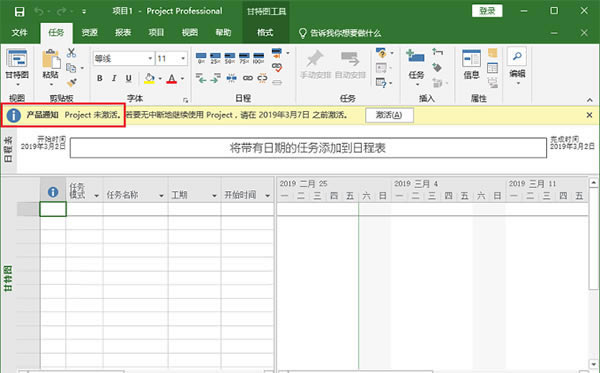Switch to the 报表 (Report) tab
Screen dimensions: 600x373
123,33
